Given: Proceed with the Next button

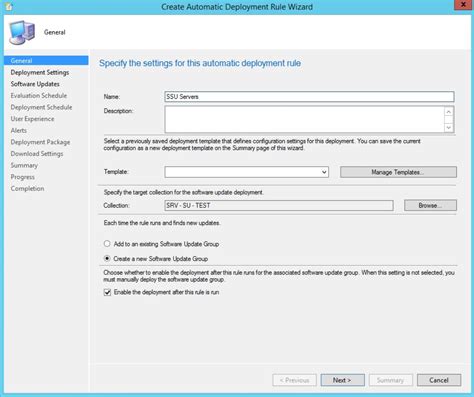Looking at the screenshot, I should pyautogui.click(x=342, y=380).
